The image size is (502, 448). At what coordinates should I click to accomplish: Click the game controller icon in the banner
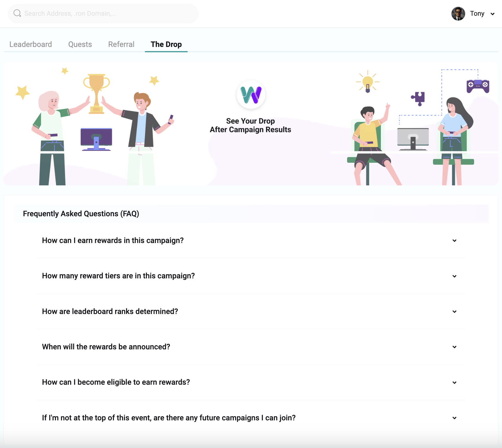(478, 86)
